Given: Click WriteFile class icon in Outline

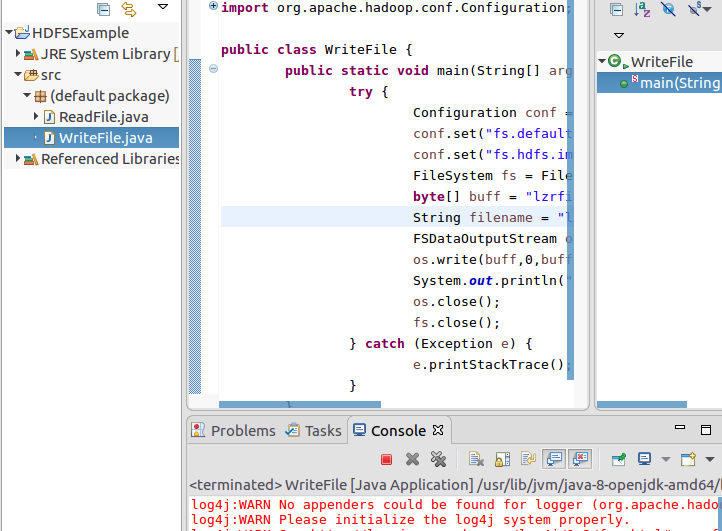Looking at the screenshot, I should [x=615, y=61].
